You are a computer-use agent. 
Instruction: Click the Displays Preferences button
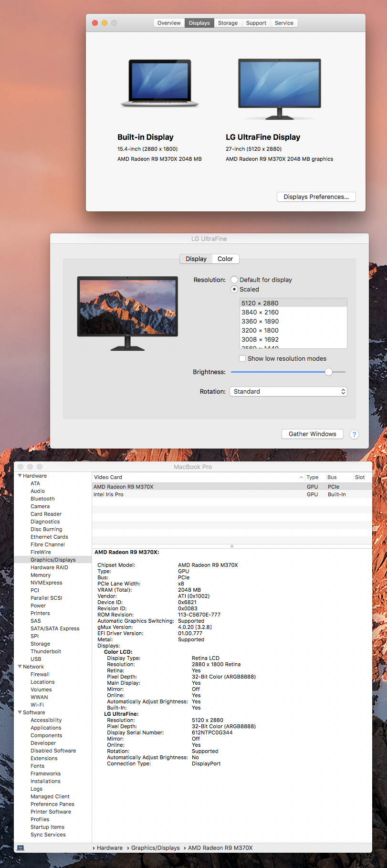click(316, 197)
